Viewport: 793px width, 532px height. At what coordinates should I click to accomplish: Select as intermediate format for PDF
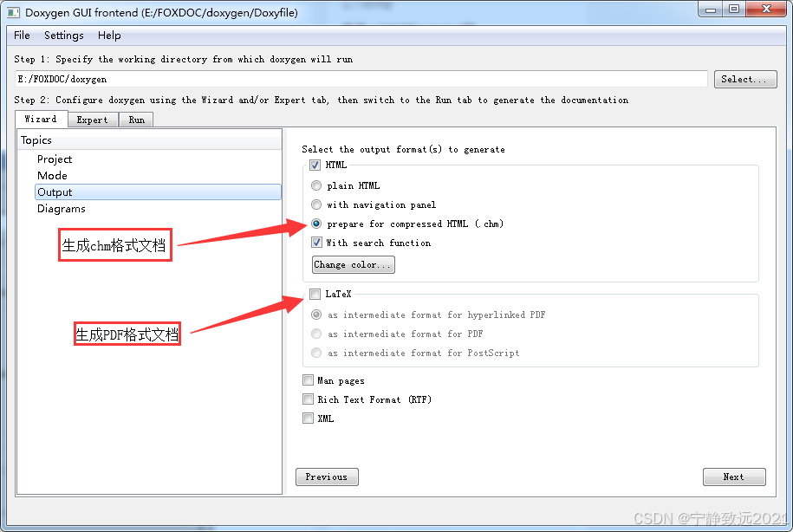pos(316,334)
